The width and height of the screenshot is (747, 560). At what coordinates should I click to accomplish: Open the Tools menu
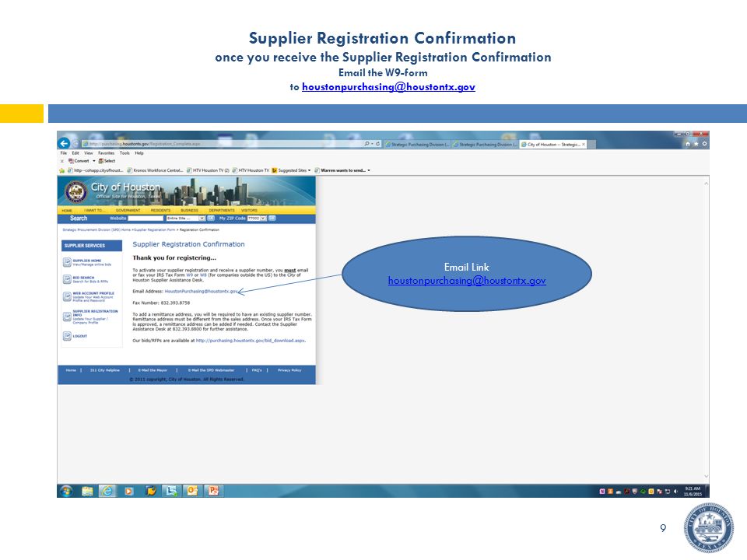(x=124, y=153)
